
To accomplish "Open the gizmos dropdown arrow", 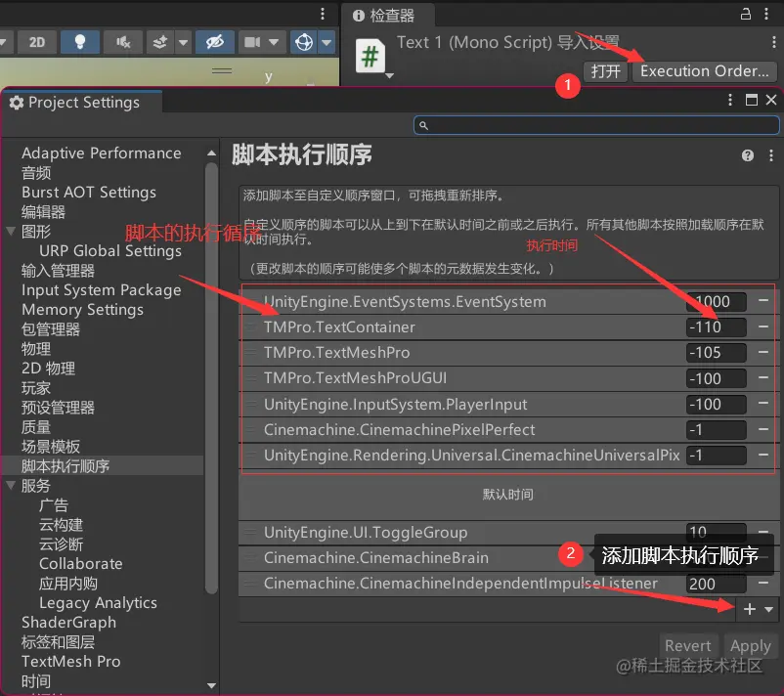I will pyautogui.click(x=327, y=42).
